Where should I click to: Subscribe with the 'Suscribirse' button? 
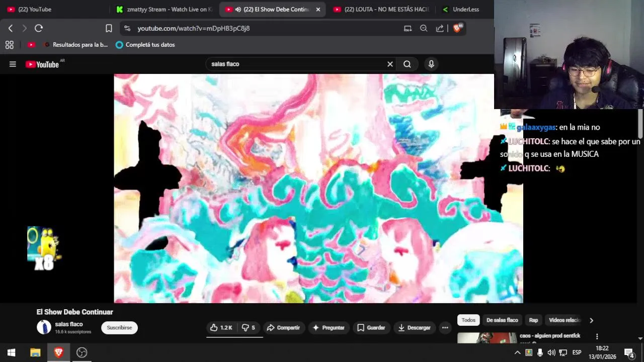tap(119, 327)
